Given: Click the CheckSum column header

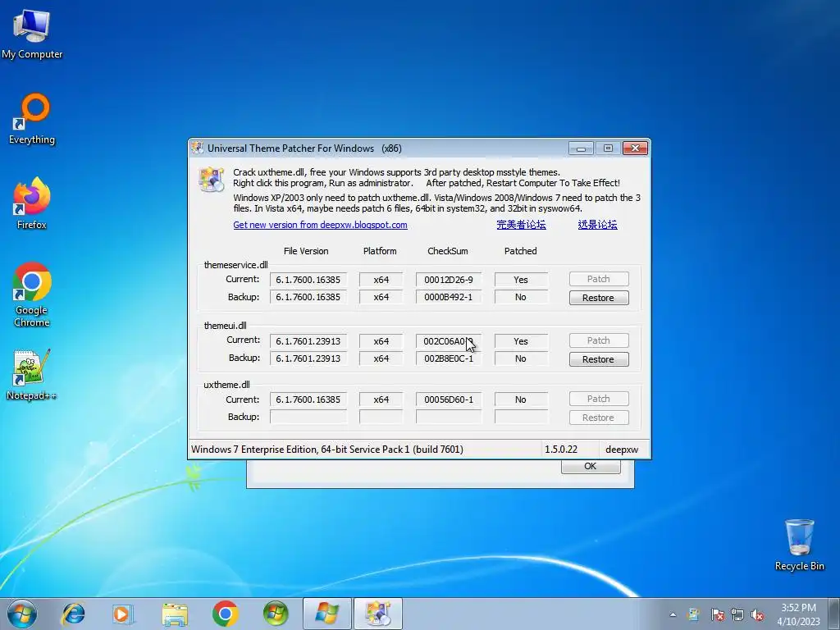Looking at the screenshot, I should coord(447,251).
